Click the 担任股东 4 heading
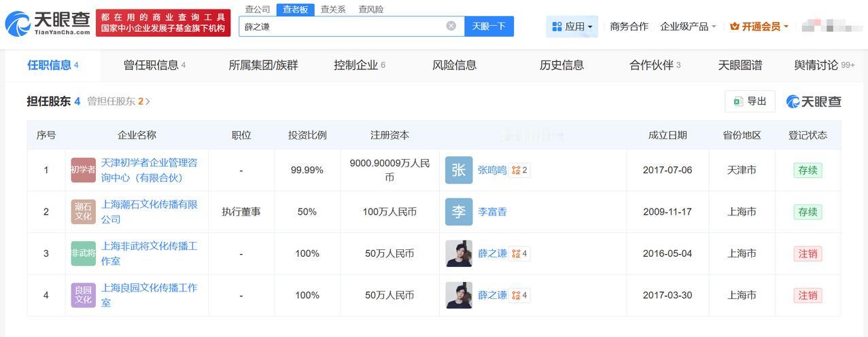Viewport: 868px width, 337px height. pyautogui.click(x=54, y=101)
